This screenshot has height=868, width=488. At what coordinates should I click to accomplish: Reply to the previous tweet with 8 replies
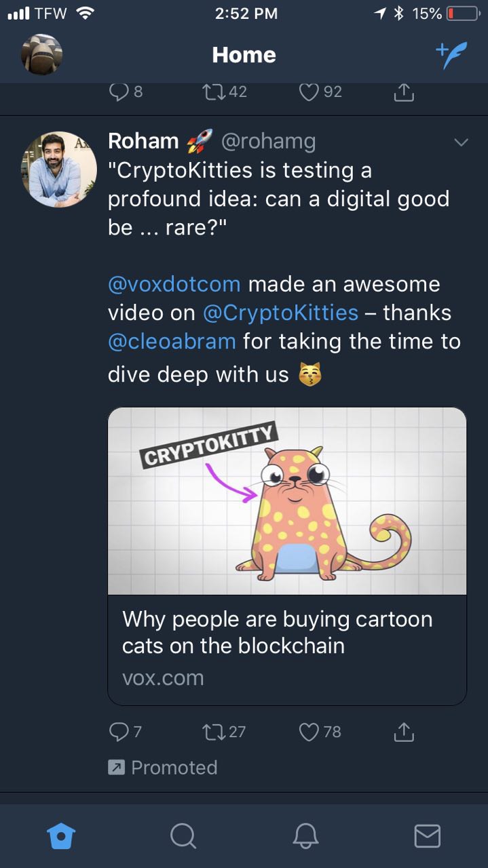tap(117, 92)
